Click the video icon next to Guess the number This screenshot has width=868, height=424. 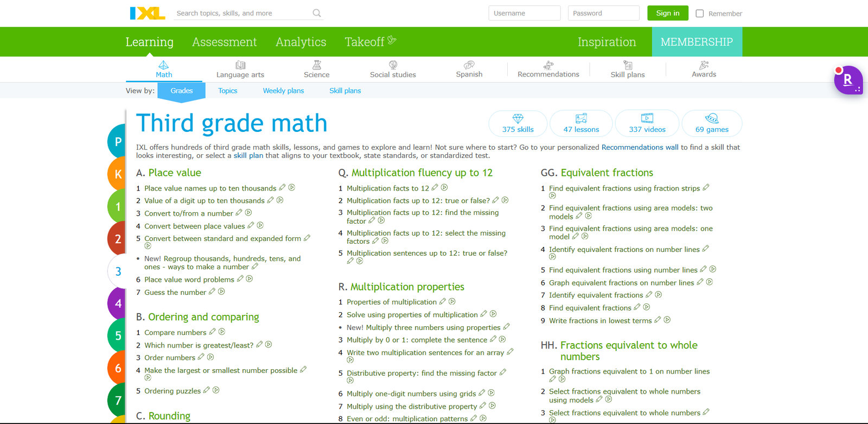(221, 292)
